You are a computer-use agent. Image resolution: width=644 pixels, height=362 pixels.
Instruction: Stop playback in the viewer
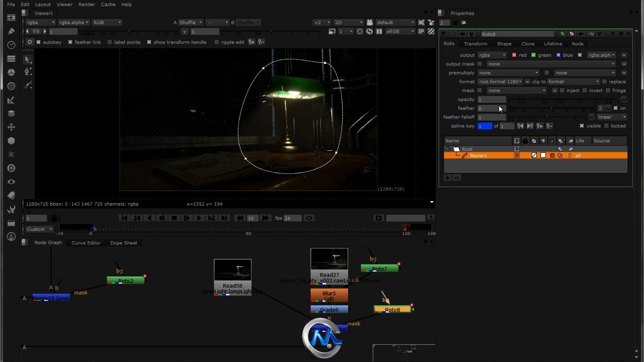click(174, 218)
